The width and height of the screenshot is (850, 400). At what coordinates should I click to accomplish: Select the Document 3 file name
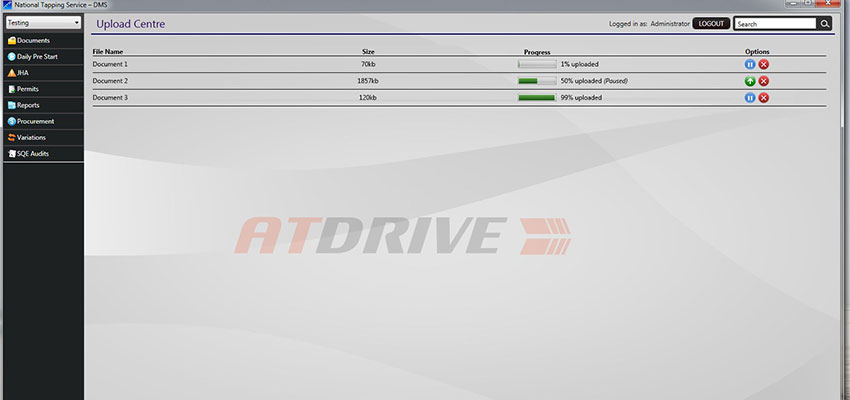(110, 98)
